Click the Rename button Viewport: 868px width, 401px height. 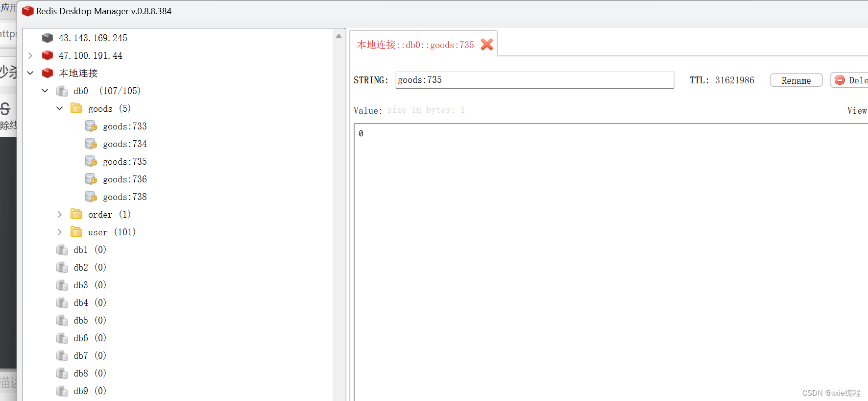click(796, 80)
